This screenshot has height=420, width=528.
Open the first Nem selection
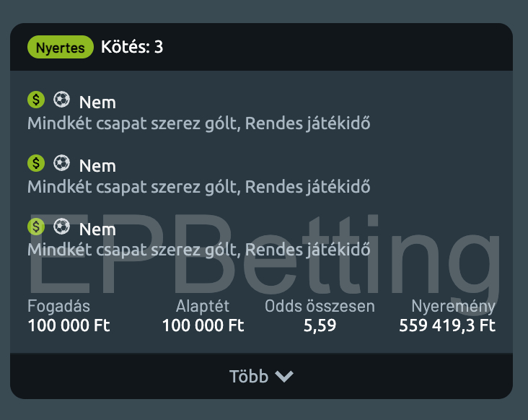click(x=97, y=102)
